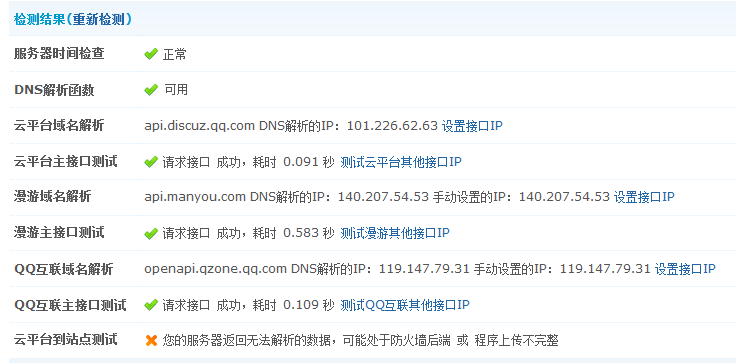Click the 耗时 0.091 秒 result text
This screenshot has width=736, height=363.
click(293, 162)
